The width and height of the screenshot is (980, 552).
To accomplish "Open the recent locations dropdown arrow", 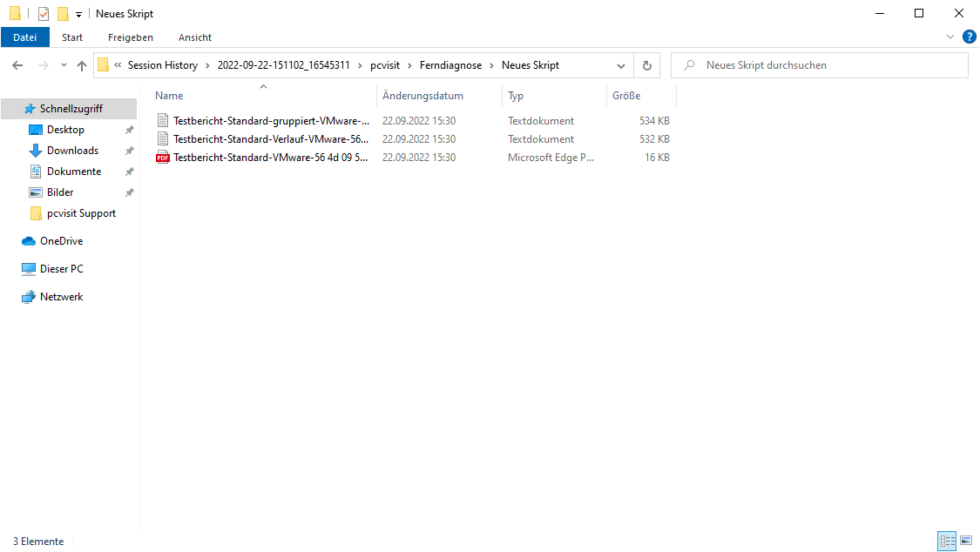I will (x=64, y=65).
